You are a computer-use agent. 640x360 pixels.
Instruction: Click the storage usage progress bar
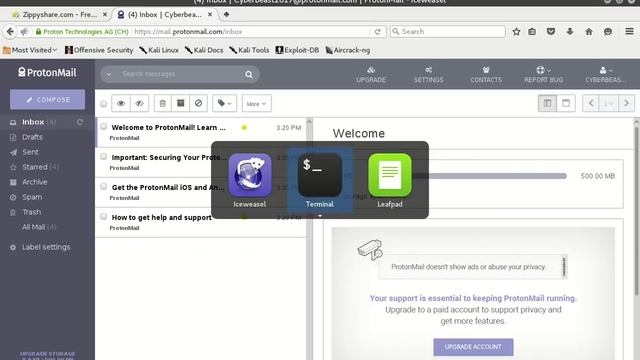490,176
